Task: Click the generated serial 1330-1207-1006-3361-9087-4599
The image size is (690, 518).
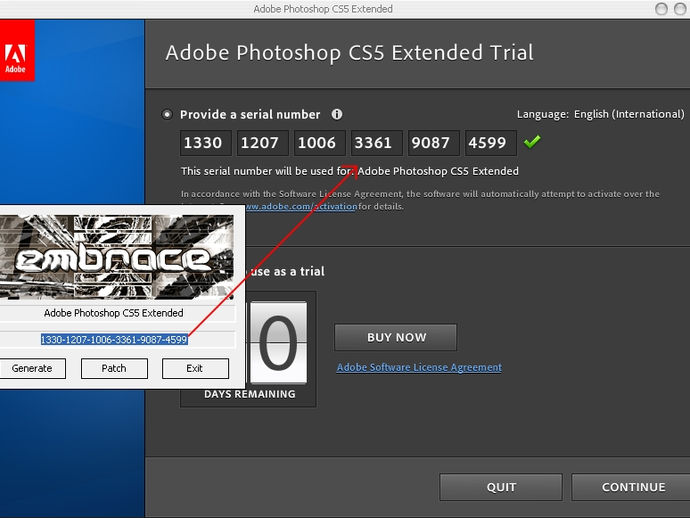Action: click(x=114, y=340)
